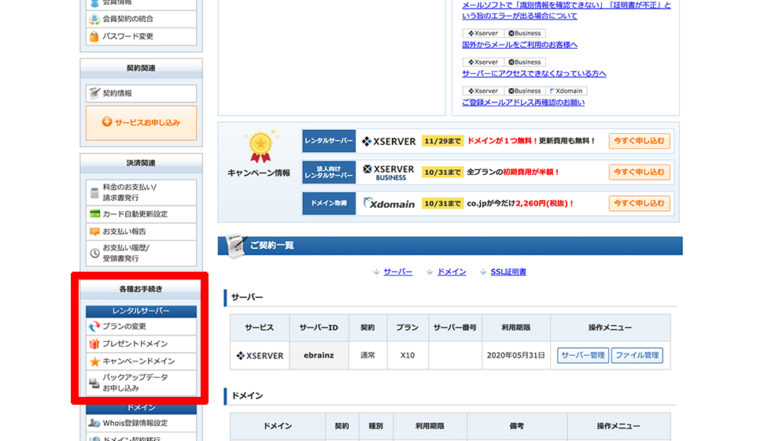Viewport: 768px width, 441px height.
Task: Open サーバーにアクセスできなくなっている方へ link
Action: (x=534, y=74)
